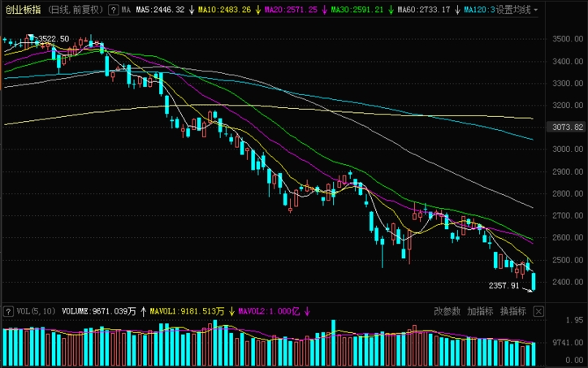Click the 3522.50 high price marker
Image resolution: width=588 pixels, height=368 pixels.
point(53,39)
